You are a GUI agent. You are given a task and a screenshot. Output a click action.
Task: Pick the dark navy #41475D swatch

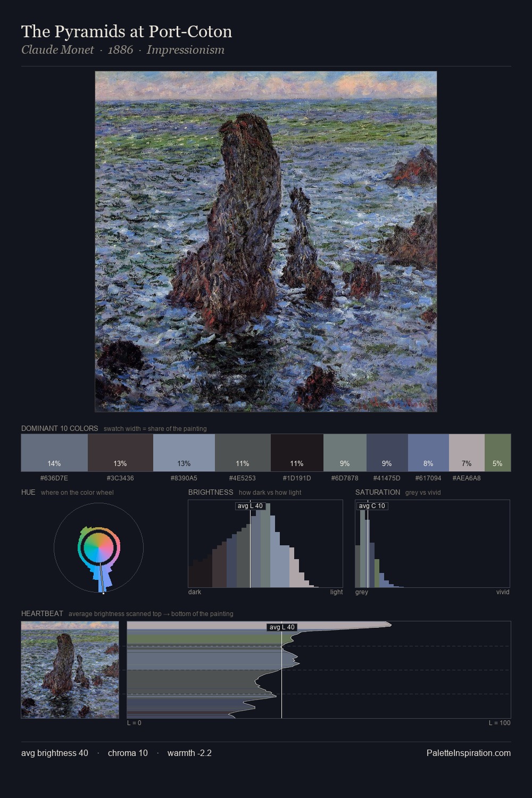click(387, 453)
